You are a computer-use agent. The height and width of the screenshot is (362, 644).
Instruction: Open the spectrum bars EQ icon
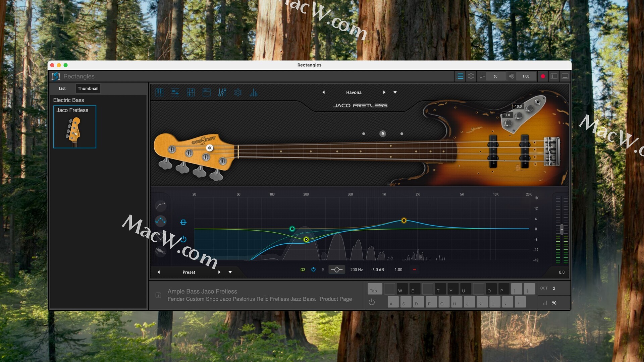(x=254, y=93)
